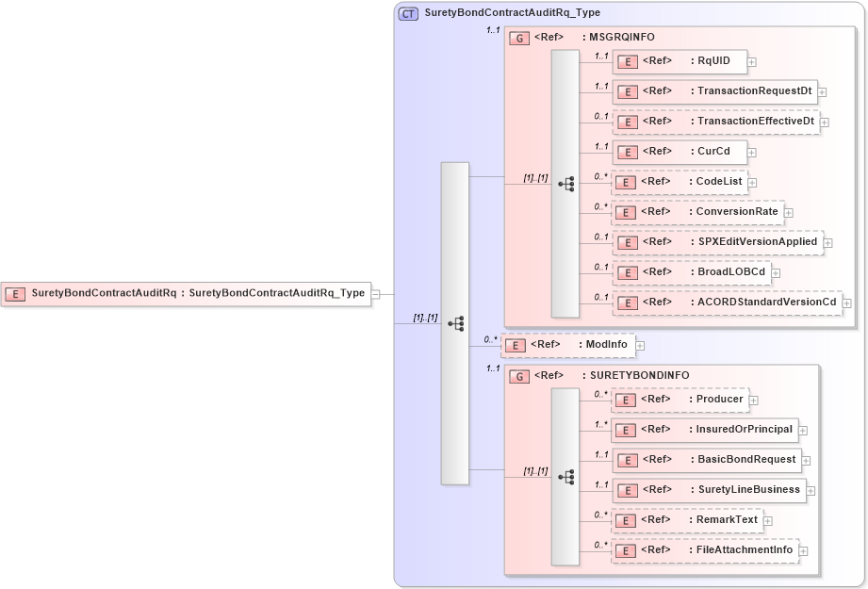
Task: Click the Producer element label
Action: 719,400
